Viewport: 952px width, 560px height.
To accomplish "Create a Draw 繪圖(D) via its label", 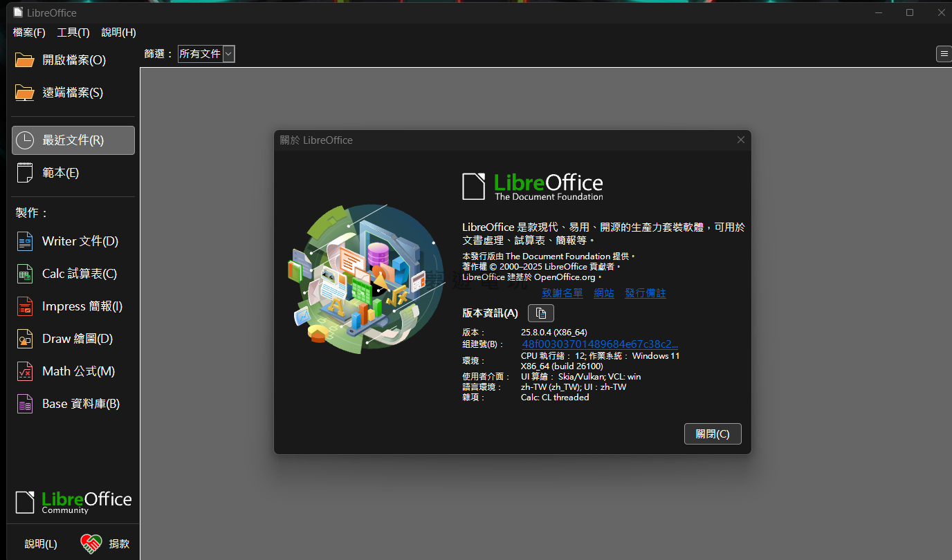I will pyautogui.click(x=77, y=339).
